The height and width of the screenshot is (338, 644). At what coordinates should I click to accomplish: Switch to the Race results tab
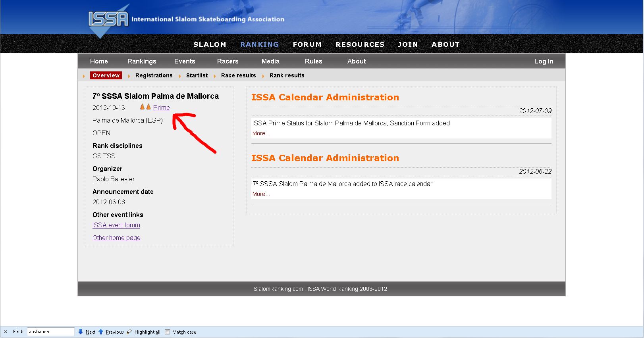(239, 75)
